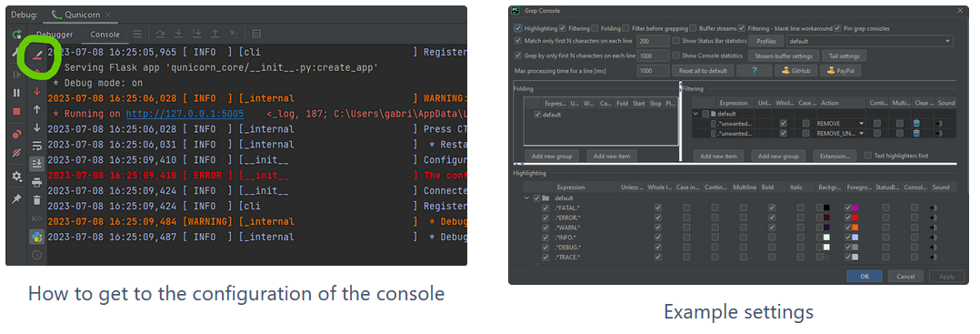Click sound icon for FATAL highlighter
Image resolution: width=980 pixels, height=334 pixels.
934,207
